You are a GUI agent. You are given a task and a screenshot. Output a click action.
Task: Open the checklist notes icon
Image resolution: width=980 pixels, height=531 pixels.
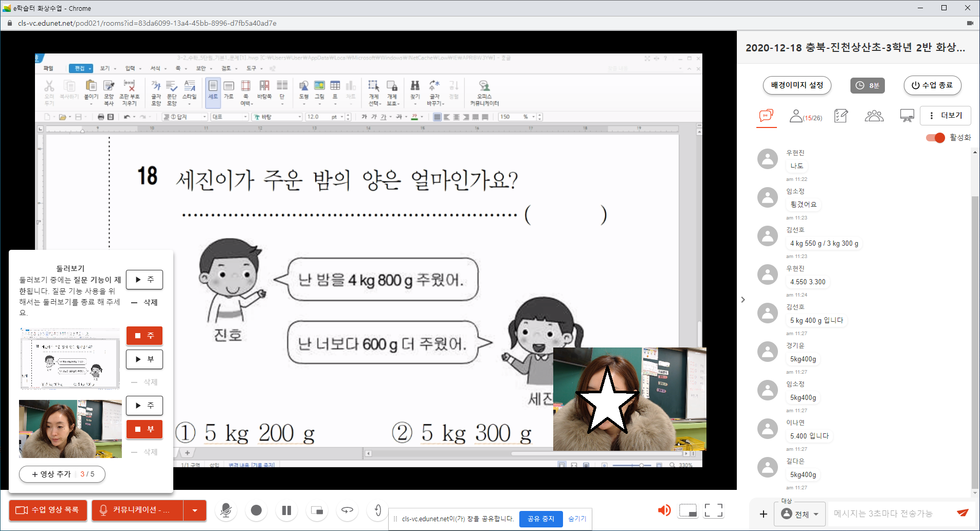pyautogui.click(x=841, y=116)
